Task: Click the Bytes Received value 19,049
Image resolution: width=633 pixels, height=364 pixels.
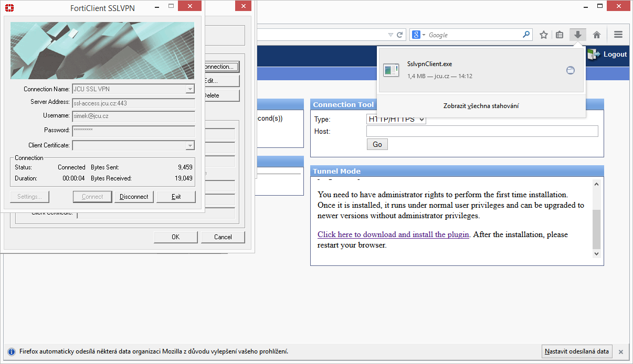Action: click(x=184, y=178)
